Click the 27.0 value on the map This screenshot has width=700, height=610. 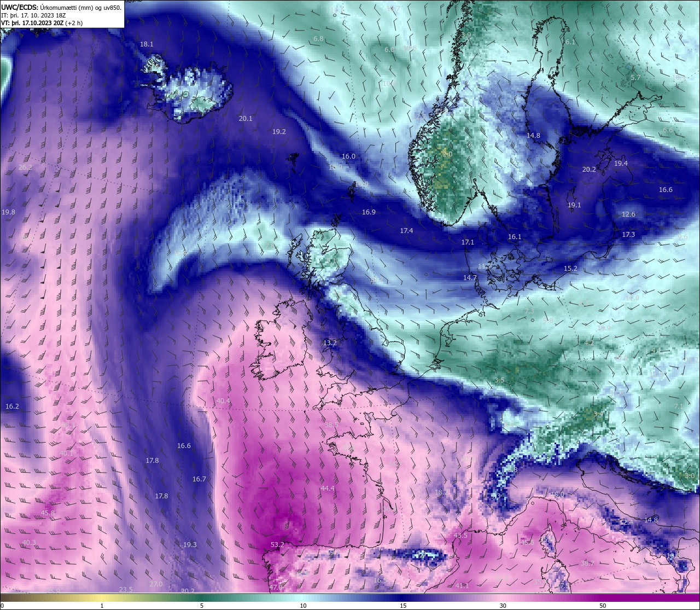[x=156, y=584]
